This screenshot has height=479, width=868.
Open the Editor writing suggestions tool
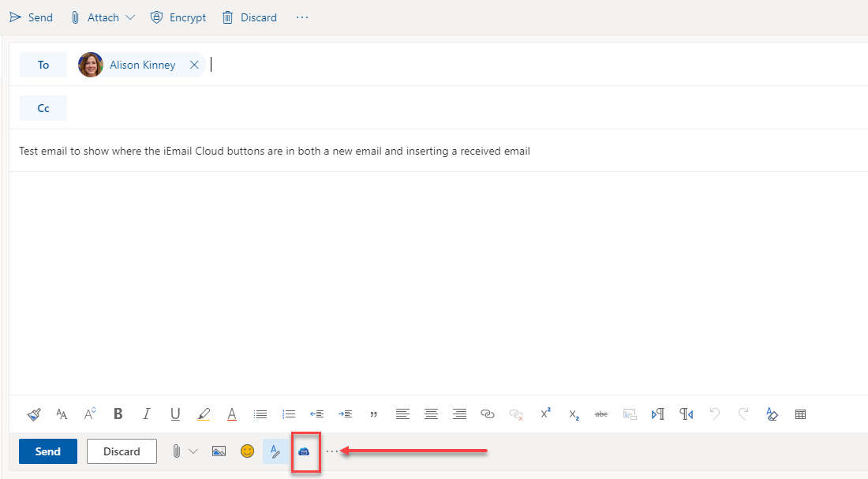(x=275, y=451)
